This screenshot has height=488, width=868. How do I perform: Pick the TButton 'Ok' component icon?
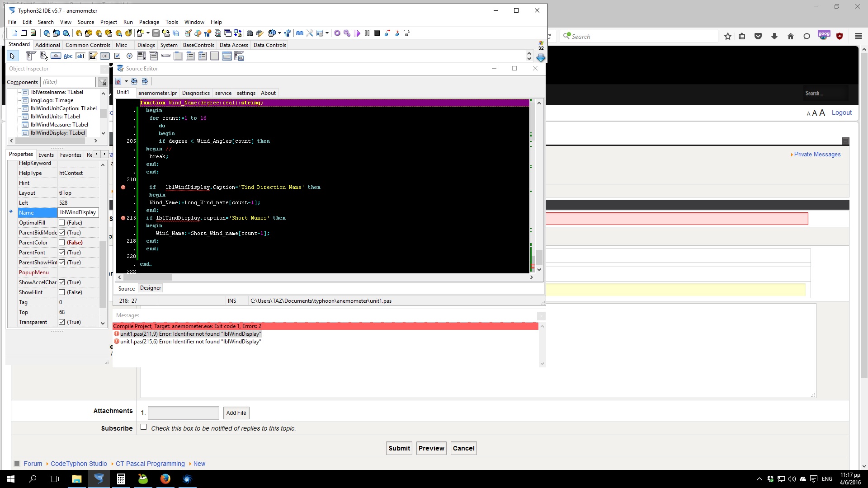point(56,56)
